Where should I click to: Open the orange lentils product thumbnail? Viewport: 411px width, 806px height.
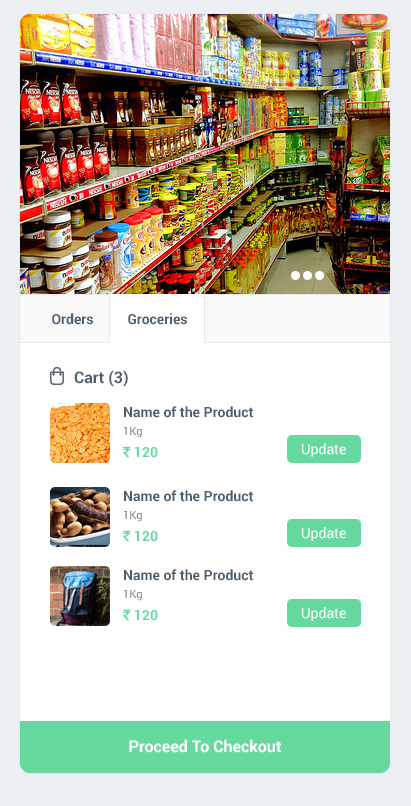80,433
